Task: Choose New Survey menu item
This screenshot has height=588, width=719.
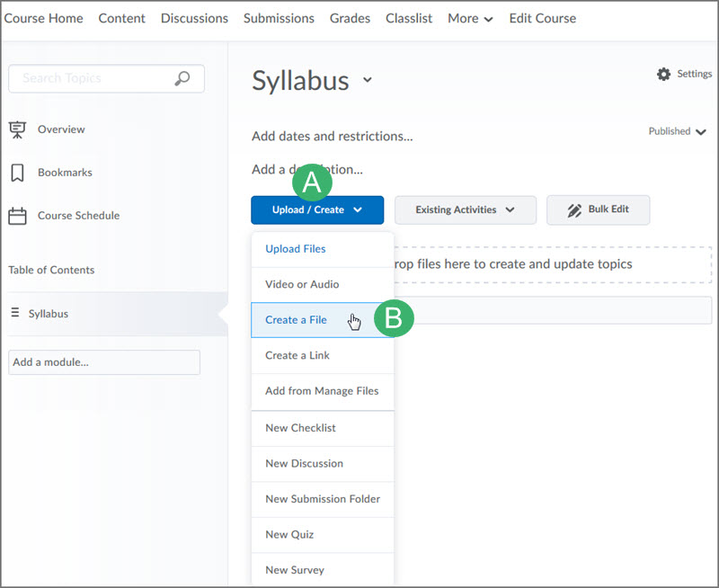Action: pyautogui.click(x=323, y=570)
